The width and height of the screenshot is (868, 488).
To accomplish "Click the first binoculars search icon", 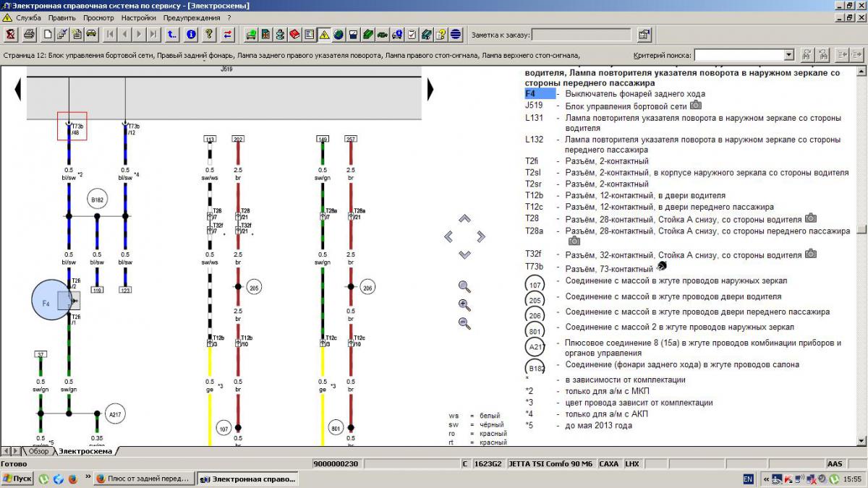I will [807, 55].
